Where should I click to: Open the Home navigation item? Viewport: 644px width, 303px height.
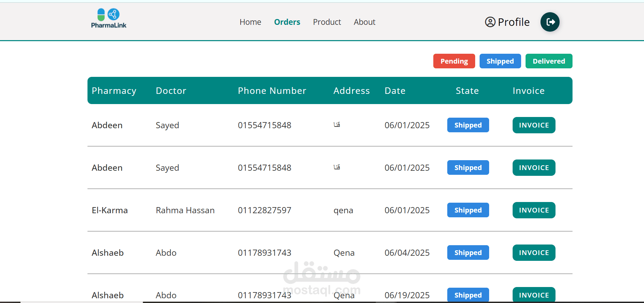[250, 22]
